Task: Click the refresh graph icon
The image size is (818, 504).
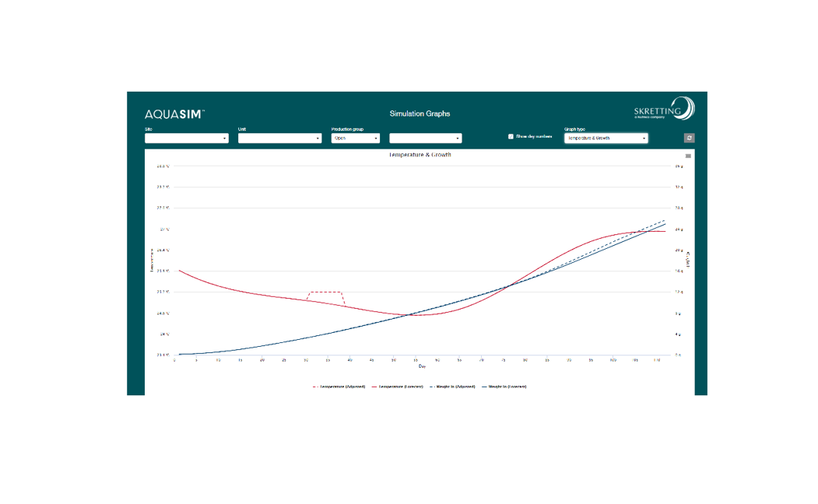Action: (x=689, y=138)
